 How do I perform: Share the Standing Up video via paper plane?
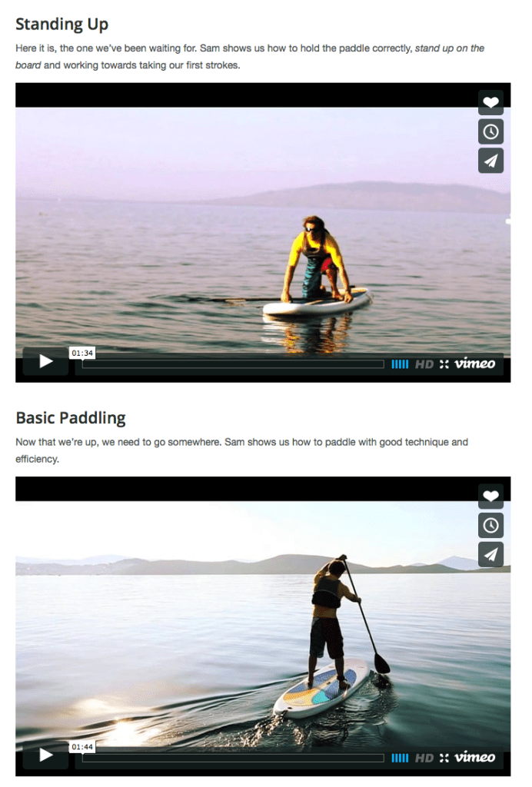[x=490, y=161]
